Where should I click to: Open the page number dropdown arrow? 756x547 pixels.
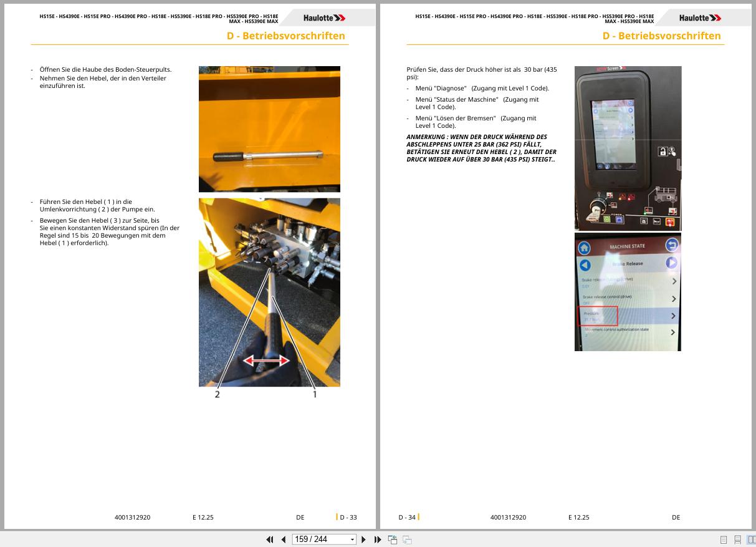(x=353, y=540)
